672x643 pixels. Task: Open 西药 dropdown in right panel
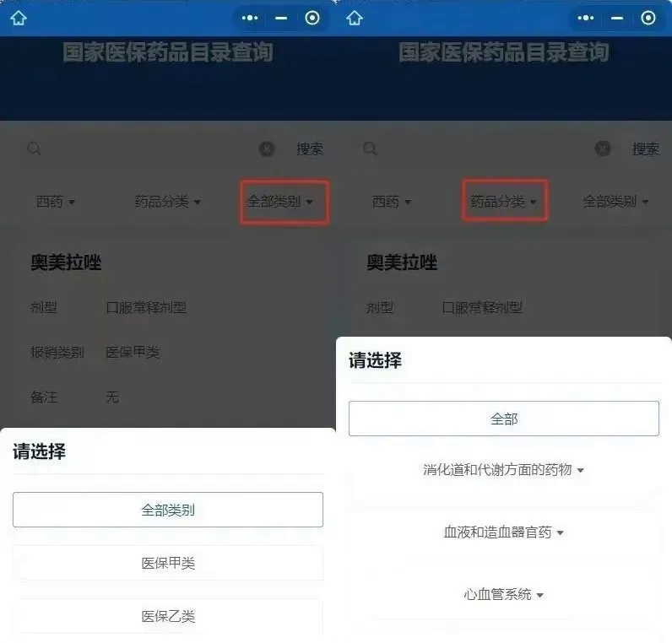pyautogui.click(x=391, y=202)
